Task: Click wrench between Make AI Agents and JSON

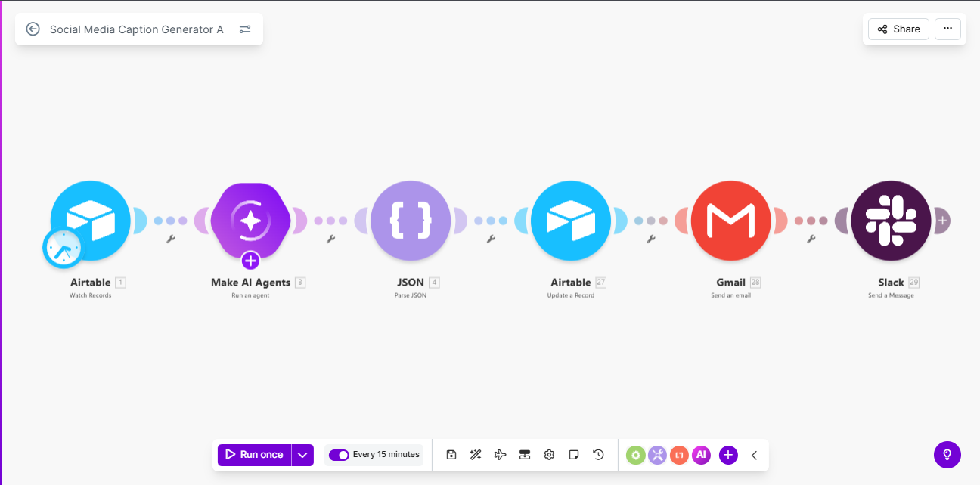Action: pyautogui.click(x=330, y=239)
